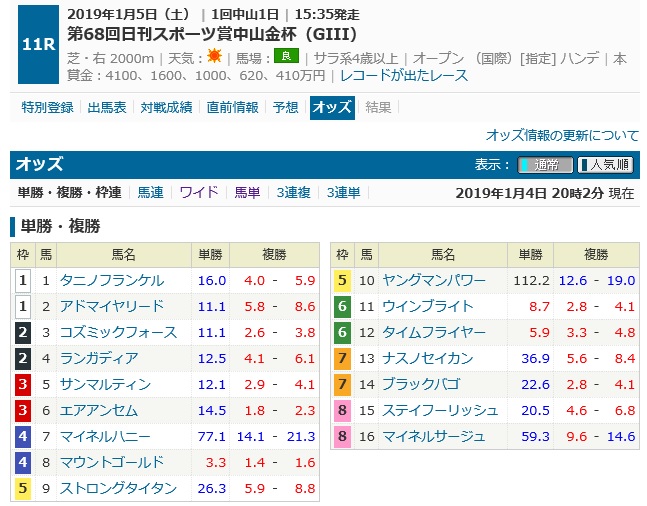Click the greyed 結果 tab
This screenshot has height=506, width=647.
coord(378,108)
